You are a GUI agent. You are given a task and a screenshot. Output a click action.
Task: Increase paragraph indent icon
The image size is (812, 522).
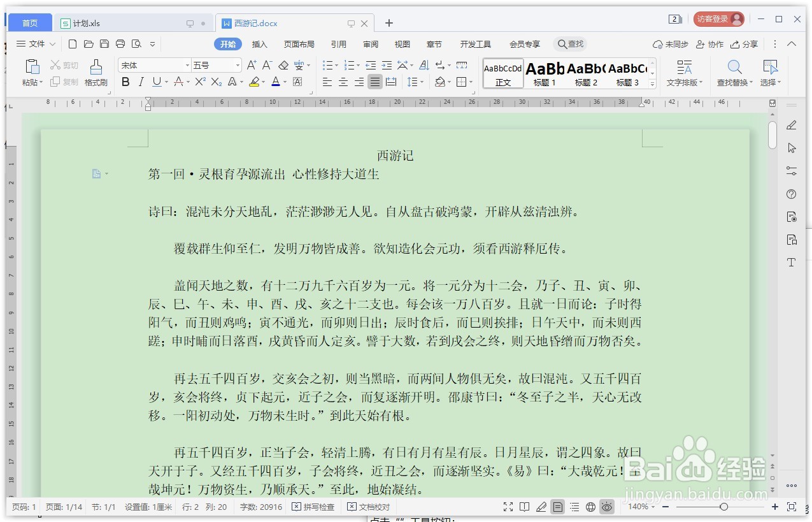coord(387,65)
